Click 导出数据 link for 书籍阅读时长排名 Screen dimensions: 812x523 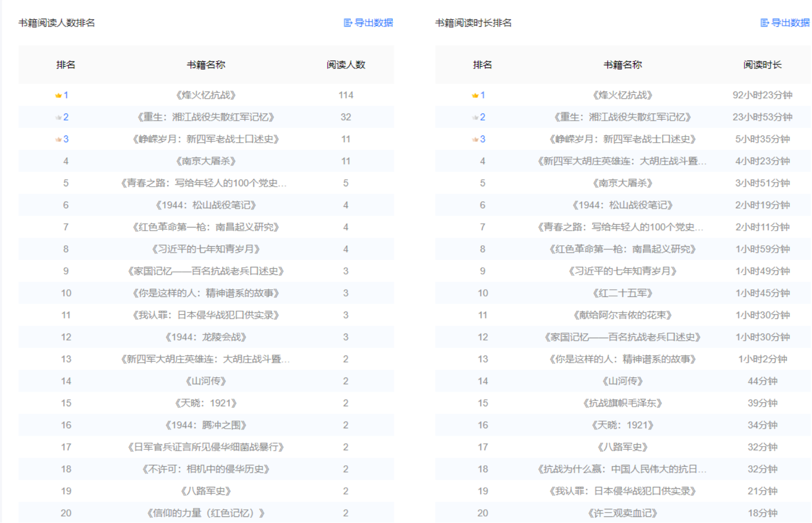point(790,23)
